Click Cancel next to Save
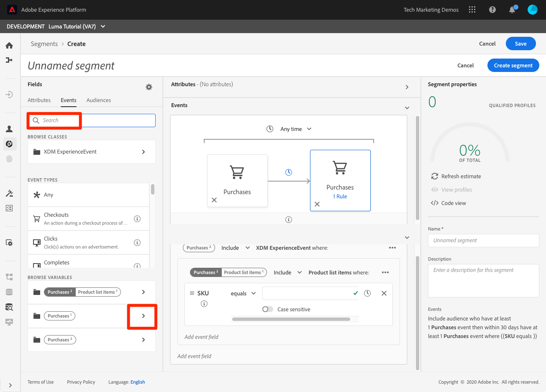 487,44
